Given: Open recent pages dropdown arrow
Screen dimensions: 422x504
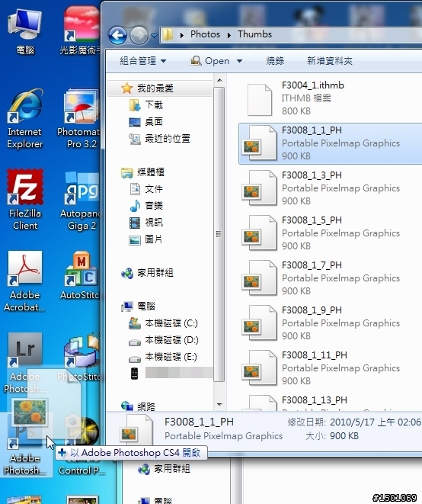Looking at the screenshot, I should (154, 35).
